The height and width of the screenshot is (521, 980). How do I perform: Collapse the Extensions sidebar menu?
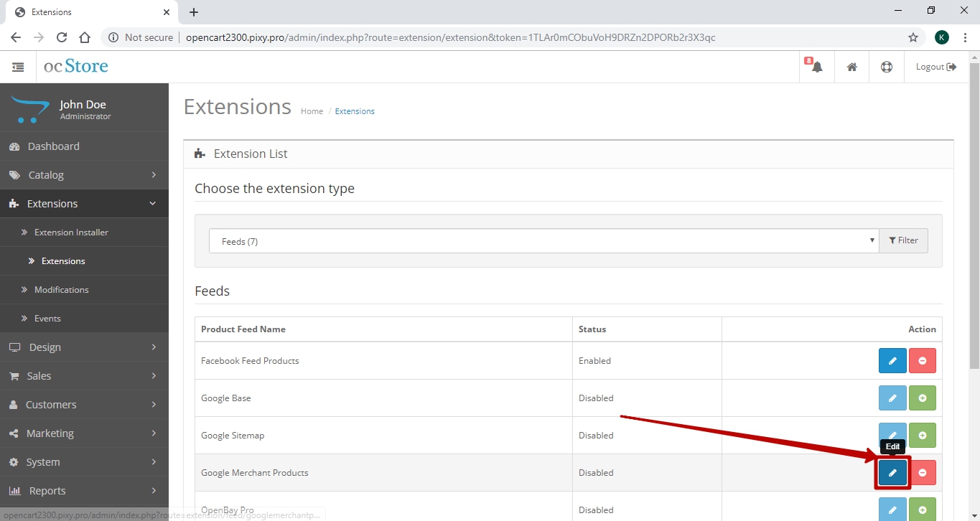(84, 204)
